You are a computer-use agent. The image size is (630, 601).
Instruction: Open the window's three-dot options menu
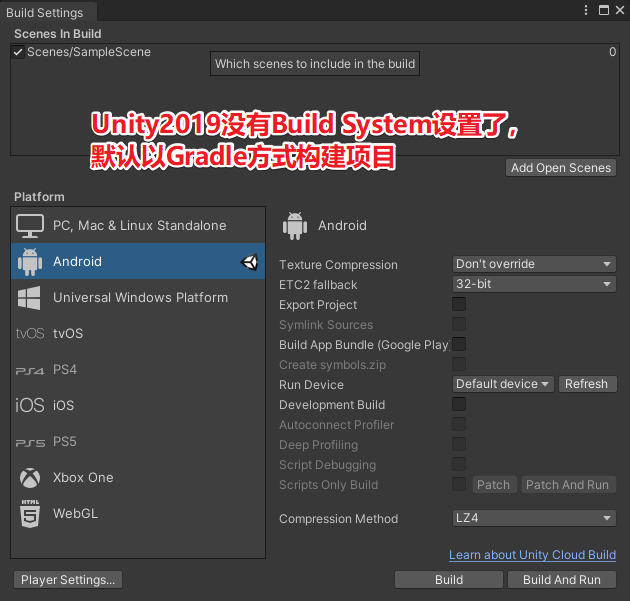tap(586, 10)
